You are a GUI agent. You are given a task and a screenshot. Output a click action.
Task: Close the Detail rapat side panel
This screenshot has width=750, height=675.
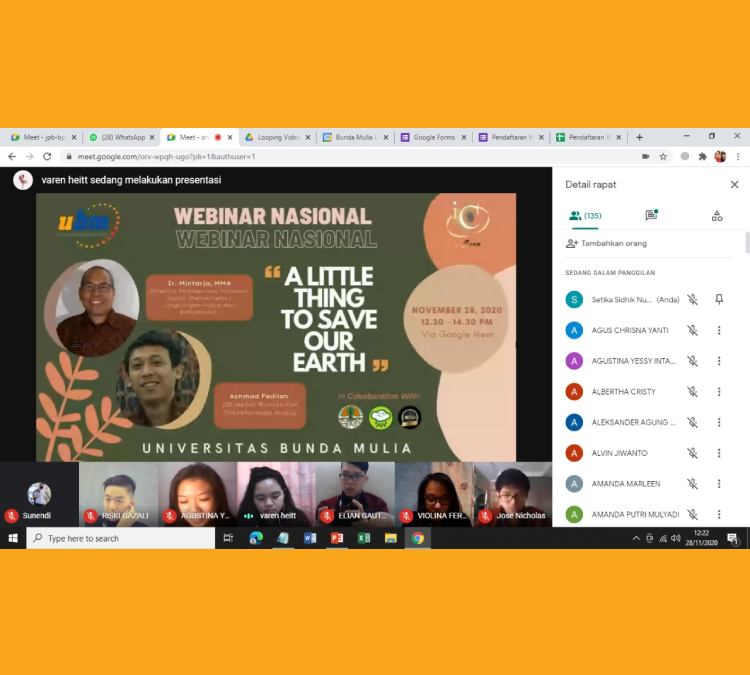[734, 185]
